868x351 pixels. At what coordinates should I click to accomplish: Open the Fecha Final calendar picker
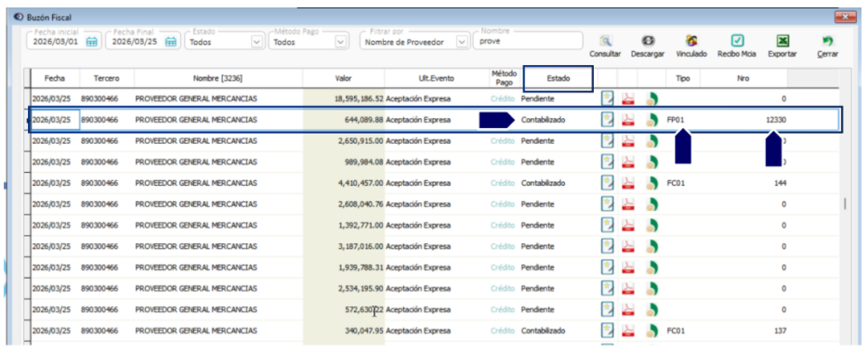pos(171,42)
